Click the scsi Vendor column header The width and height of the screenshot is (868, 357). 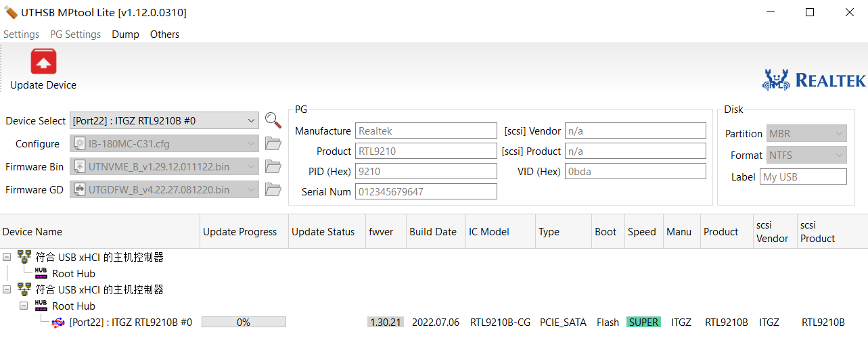tap(775, 231)
